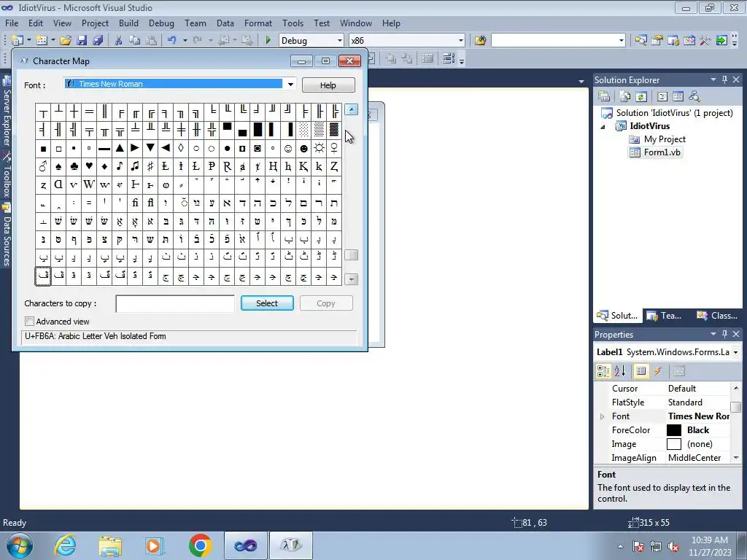The image size is (747, 560).
Task: Switch to Team Explorer tab
Action: coord(664,315)
